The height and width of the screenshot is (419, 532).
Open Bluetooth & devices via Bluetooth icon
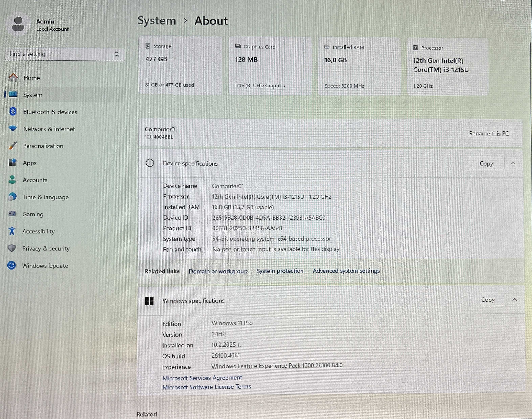(x=13, y=111)
